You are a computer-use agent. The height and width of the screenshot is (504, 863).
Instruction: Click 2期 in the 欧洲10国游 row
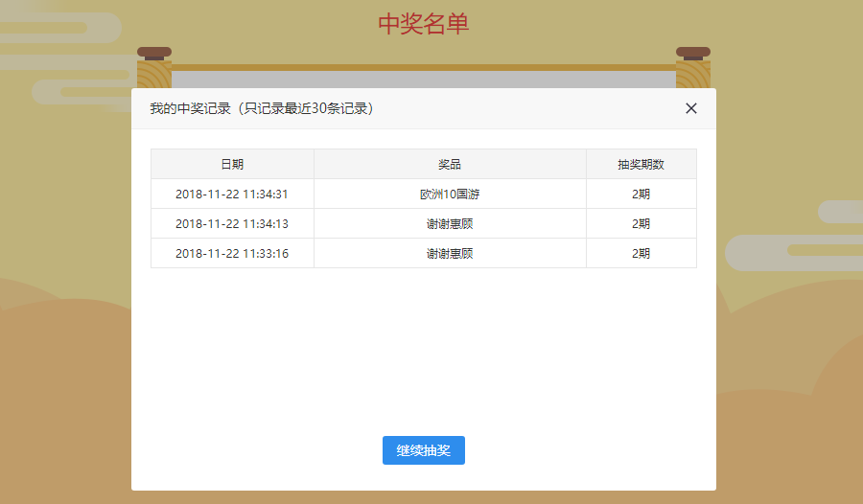tap(641, 195)
